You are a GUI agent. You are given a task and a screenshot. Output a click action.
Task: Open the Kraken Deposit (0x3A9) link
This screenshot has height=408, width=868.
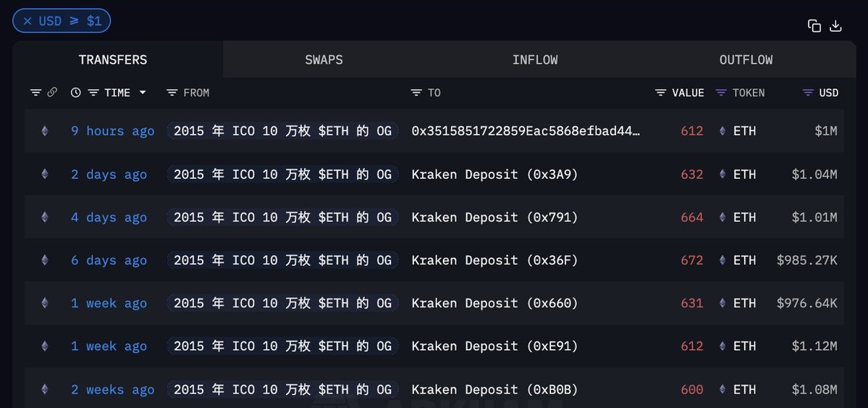(x=494, y=175)
